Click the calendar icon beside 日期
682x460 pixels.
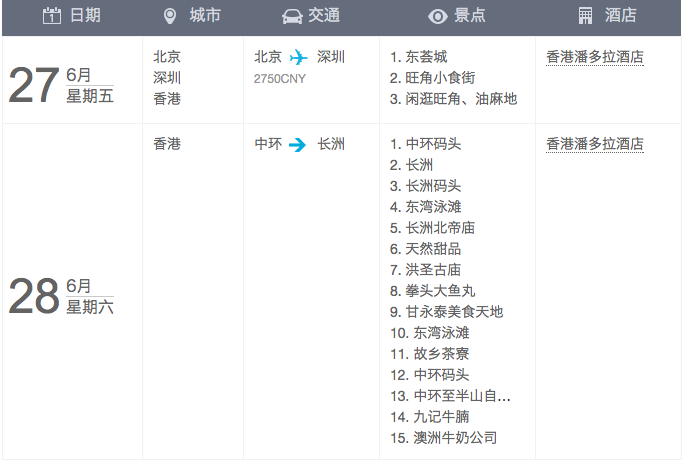(52, 16)
